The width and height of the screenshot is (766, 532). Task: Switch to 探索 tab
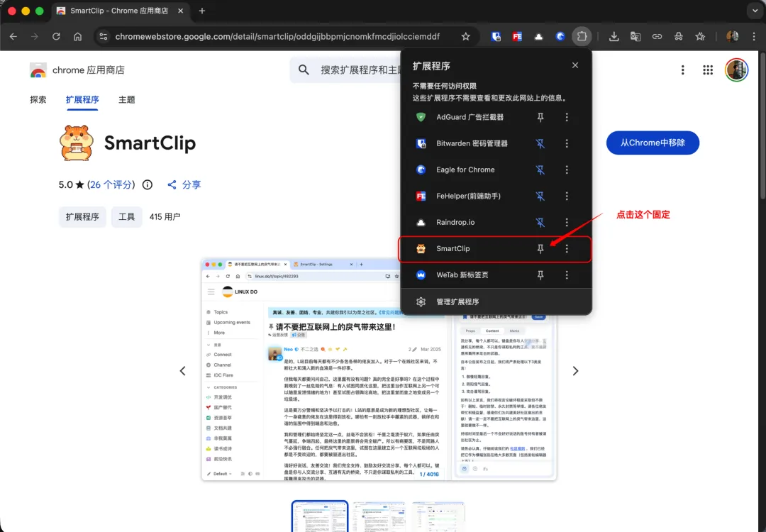(38, 99)
